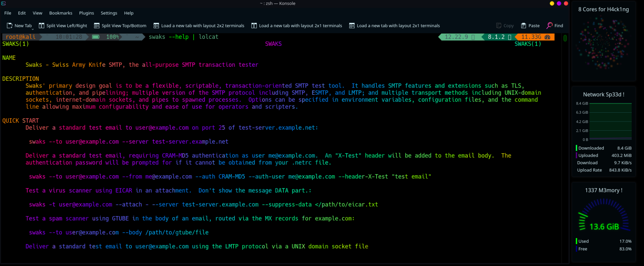Click the Free 83.0% memory row
Screen dimensions: 644x266
604,249
